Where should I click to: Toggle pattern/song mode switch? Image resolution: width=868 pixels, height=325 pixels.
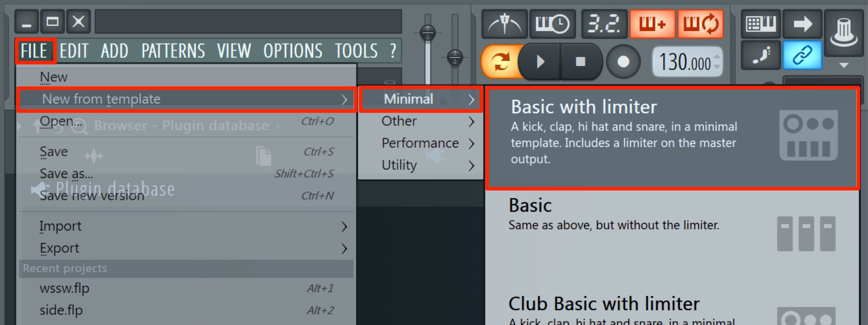501,62
